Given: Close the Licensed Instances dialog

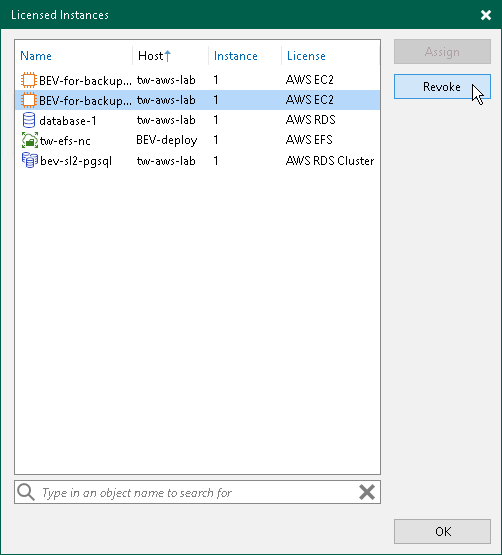Looking at the screenshot, I should [x=486, y=15].
